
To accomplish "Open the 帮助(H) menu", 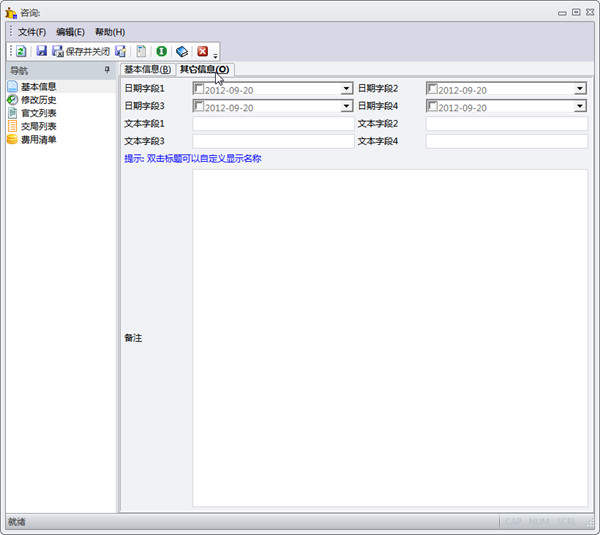I will pyautogui.click(x=110, y=32).
